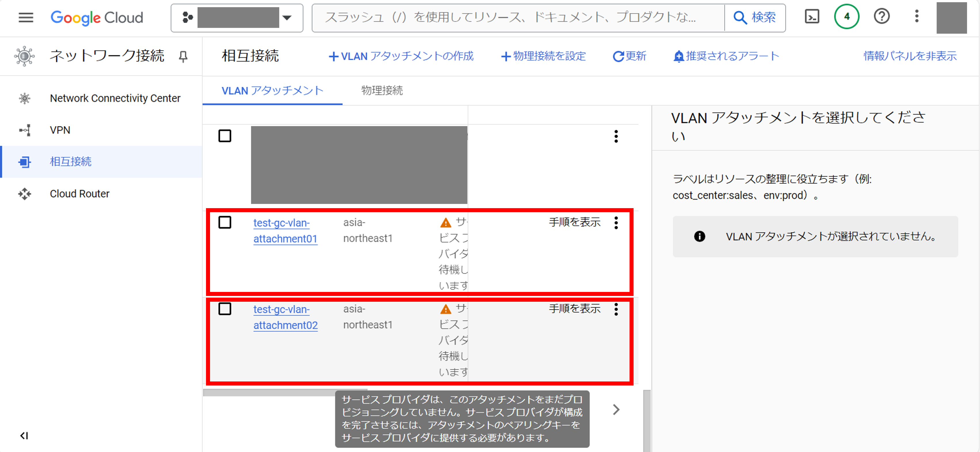Collapse the left sidebar navigation

[24, 435]
